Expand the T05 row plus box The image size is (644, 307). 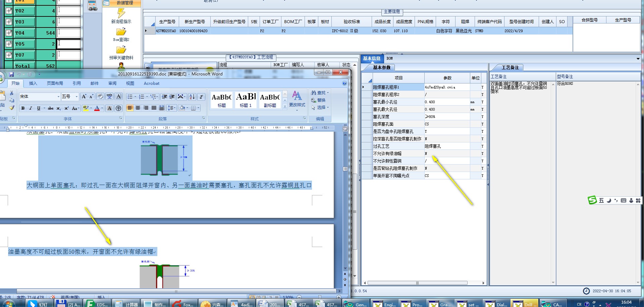(9, 44)
